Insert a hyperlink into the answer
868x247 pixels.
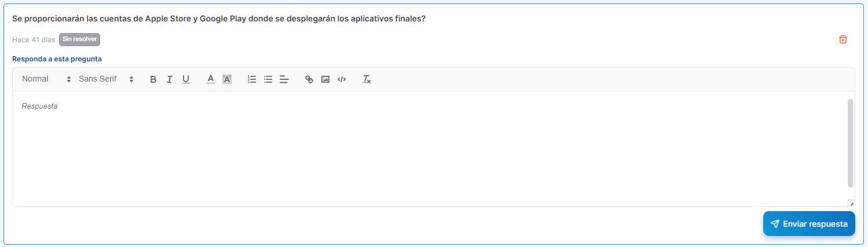309,79
